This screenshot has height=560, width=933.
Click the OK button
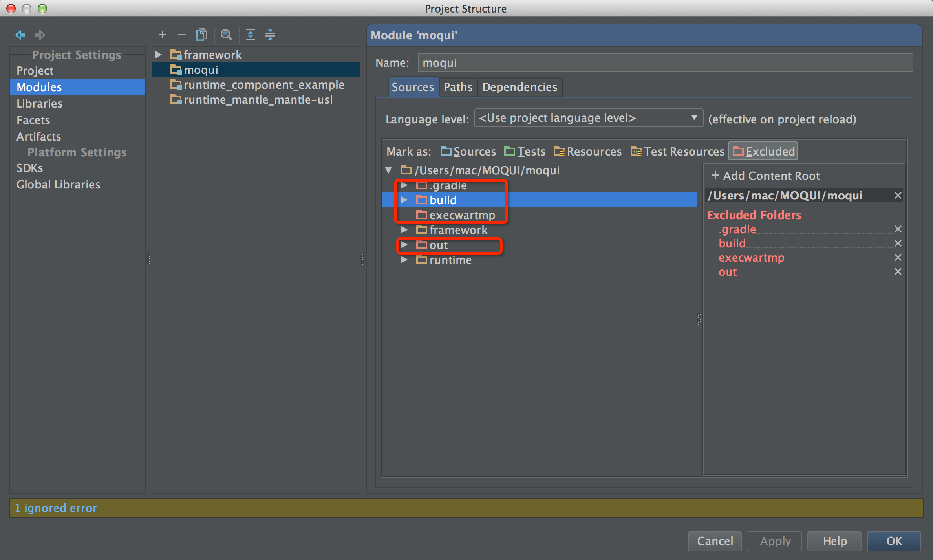(x=894, y=541)
